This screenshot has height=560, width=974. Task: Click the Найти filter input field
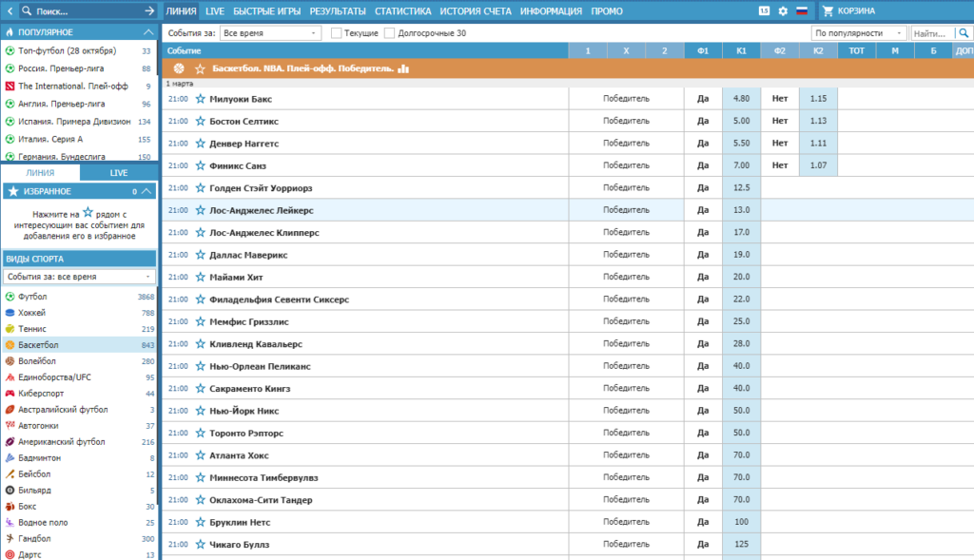coord(933,33)
